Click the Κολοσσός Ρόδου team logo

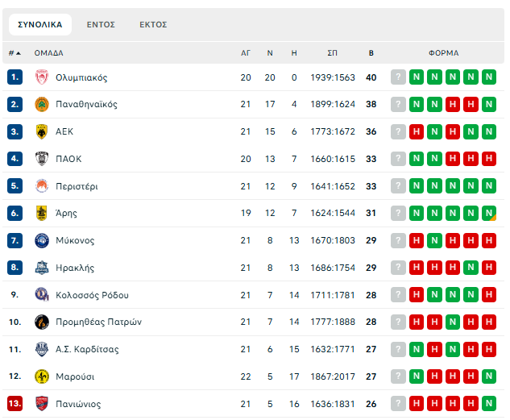42,295
